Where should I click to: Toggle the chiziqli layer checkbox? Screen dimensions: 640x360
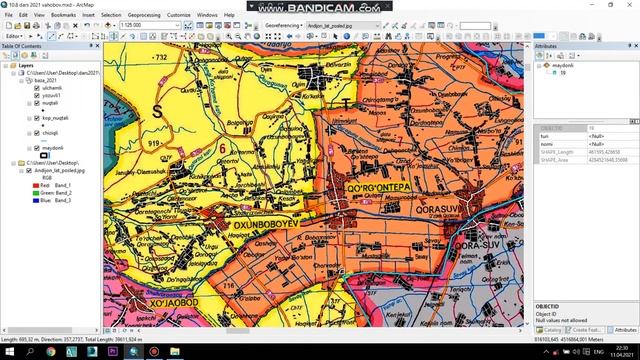tap(37, 133)
